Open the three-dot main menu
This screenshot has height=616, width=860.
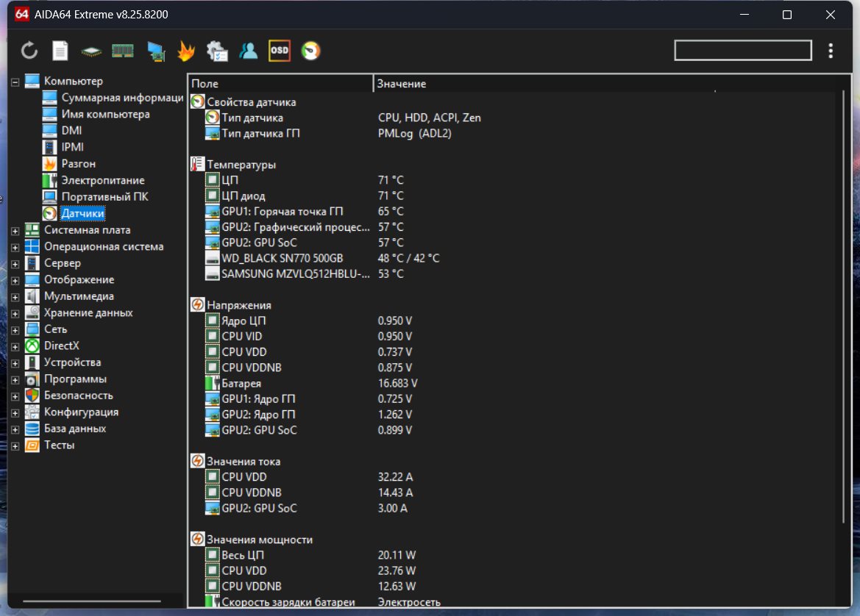pos(831,51)
